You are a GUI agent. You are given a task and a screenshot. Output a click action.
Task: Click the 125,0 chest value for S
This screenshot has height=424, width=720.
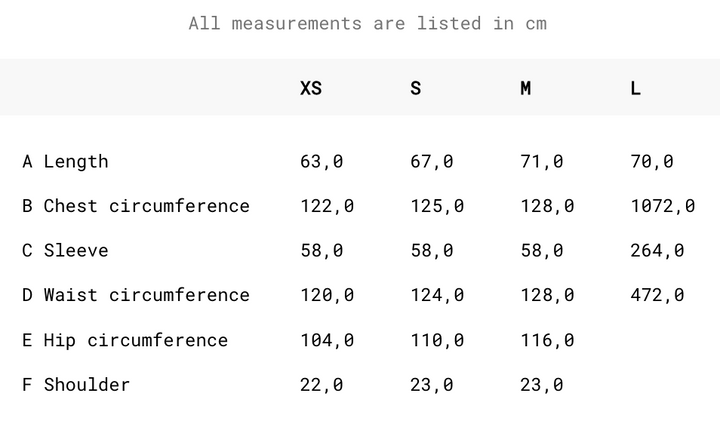click(x=437, y=206)
